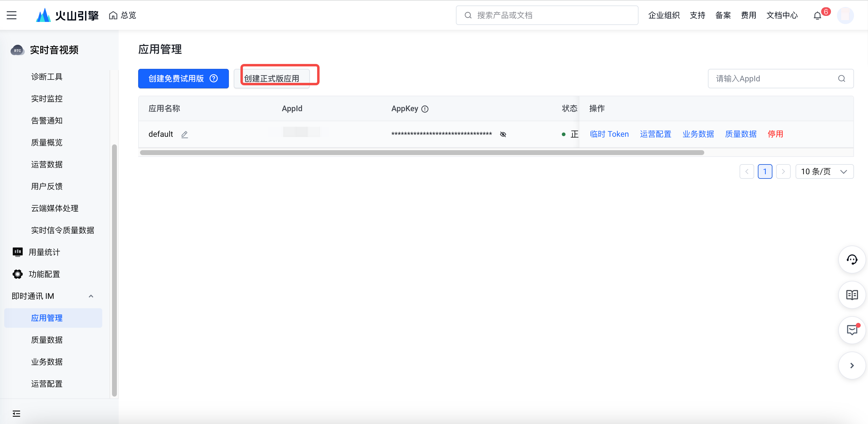
Task: Expand the floating panel right chevron
Action: (852, 365)
